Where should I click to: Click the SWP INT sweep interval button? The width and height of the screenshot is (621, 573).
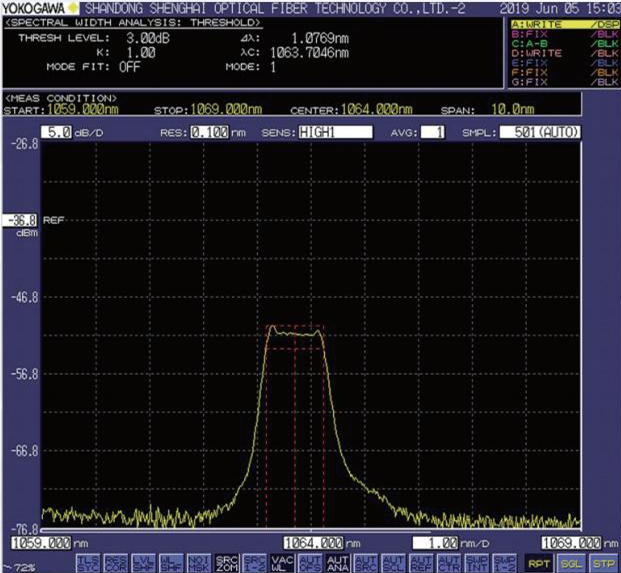click(x=477, y=563)
